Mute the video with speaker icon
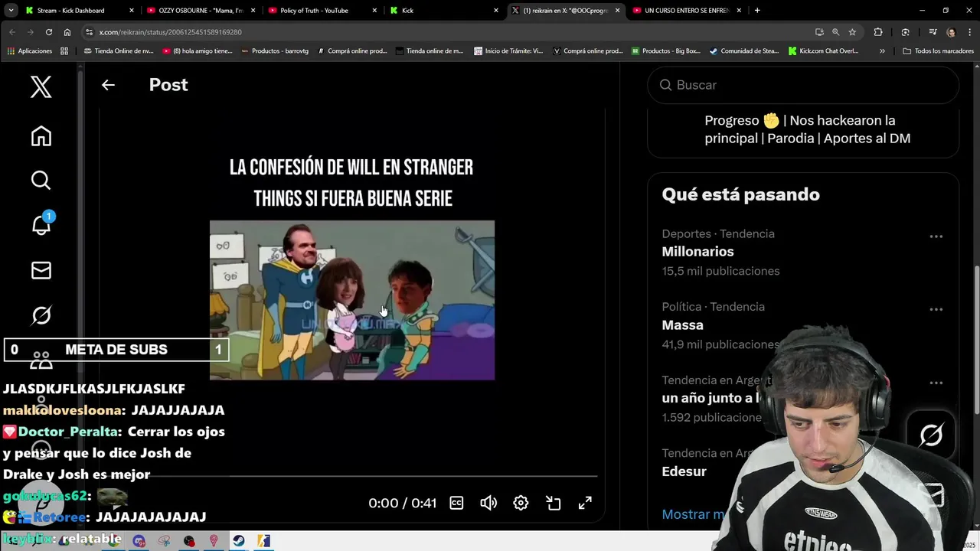 pos(488,503)
